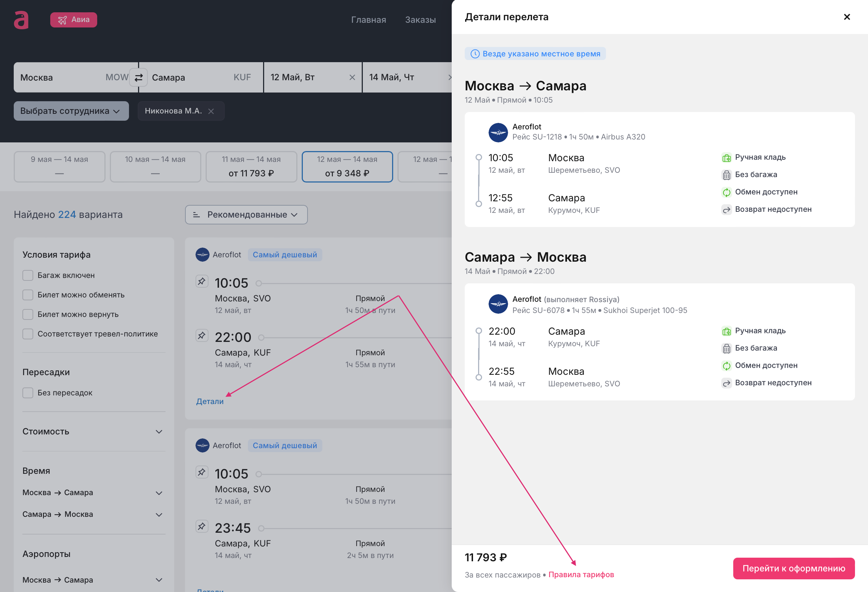The height and width of the screenshot is (592, 868).
Task: Click the red logo in header
Action: (x=21, y=20)
